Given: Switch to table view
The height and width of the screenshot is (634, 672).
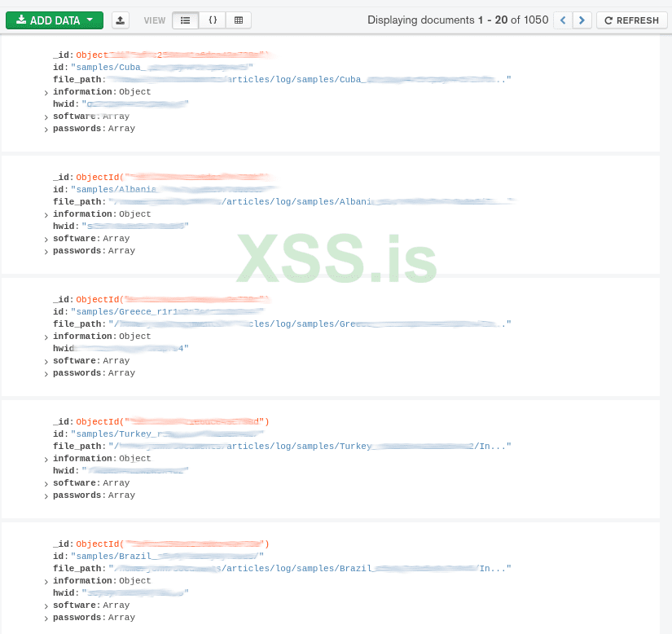Looking at the screenshot, I should pos(239,20).
